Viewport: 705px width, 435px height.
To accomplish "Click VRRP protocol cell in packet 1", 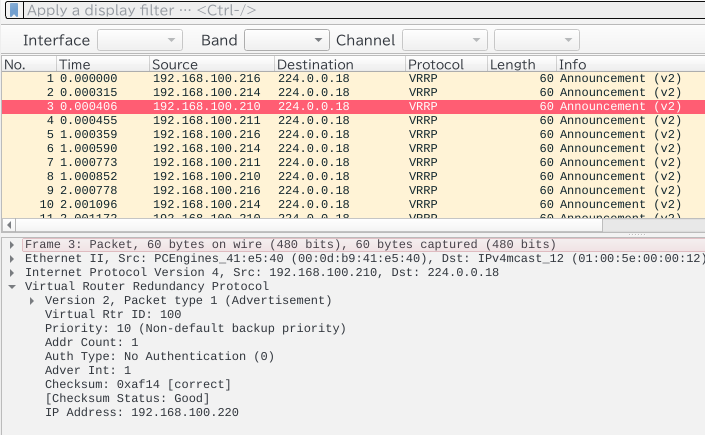I will 423,78.
